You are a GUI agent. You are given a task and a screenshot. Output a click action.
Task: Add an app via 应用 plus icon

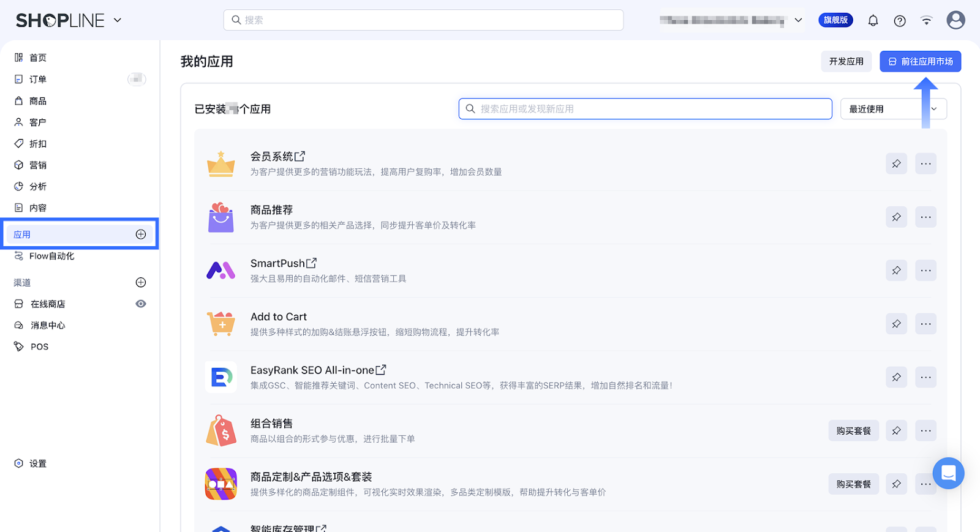pos(141,234)
